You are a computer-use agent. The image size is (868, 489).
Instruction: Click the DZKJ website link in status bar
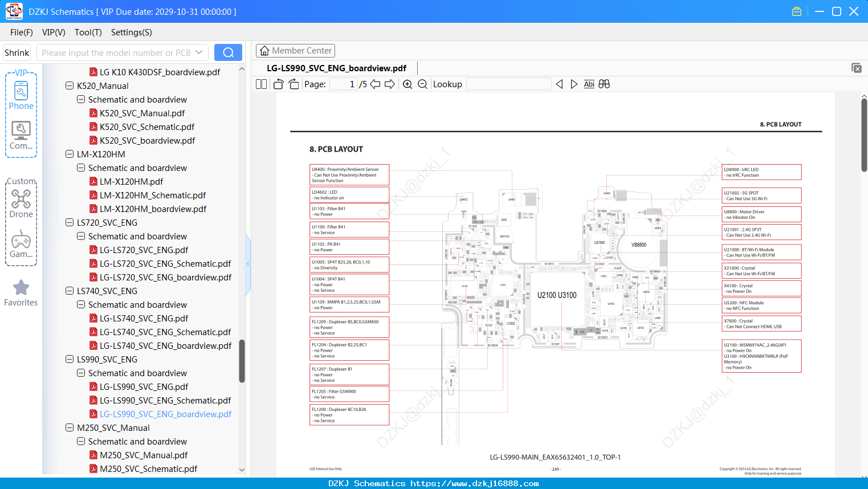point(475,483)
